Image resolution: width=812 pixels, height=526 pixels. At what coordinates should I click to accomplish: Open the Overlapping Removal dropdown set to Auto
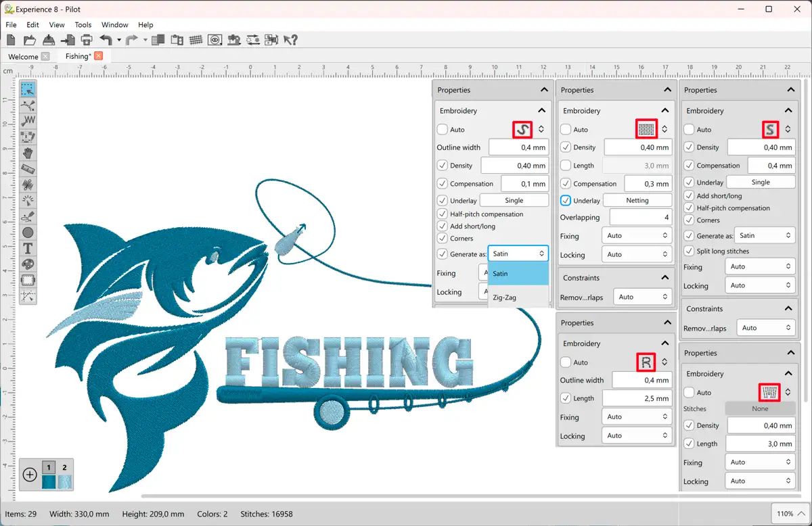[x=641, y=297]
